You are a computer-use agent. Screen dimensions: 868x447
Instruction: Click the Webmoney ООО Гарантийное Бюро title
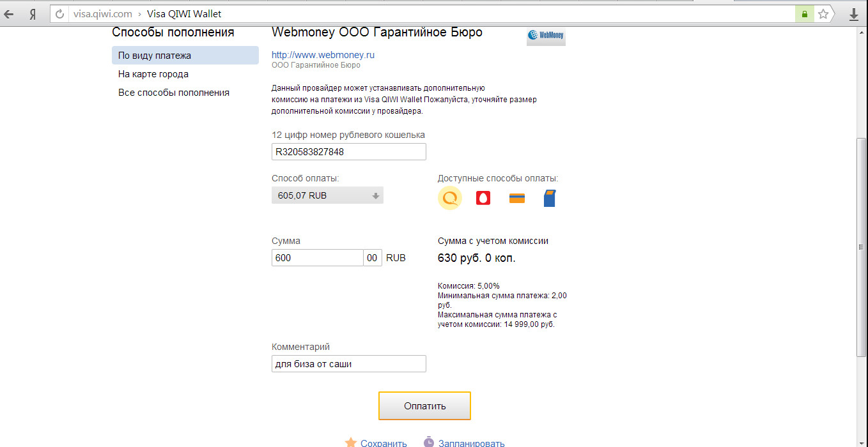[377, 32]
